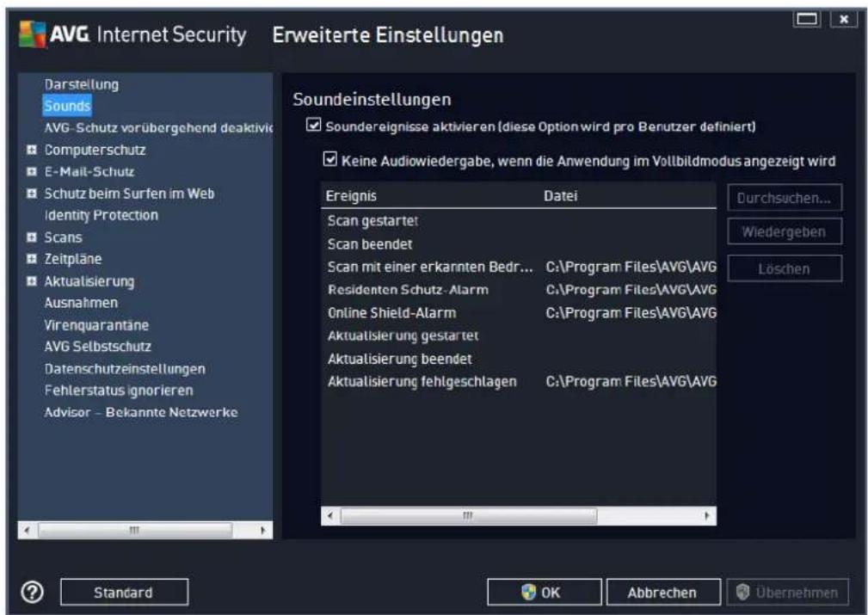Open help with the question mark icon

[32, 593]
